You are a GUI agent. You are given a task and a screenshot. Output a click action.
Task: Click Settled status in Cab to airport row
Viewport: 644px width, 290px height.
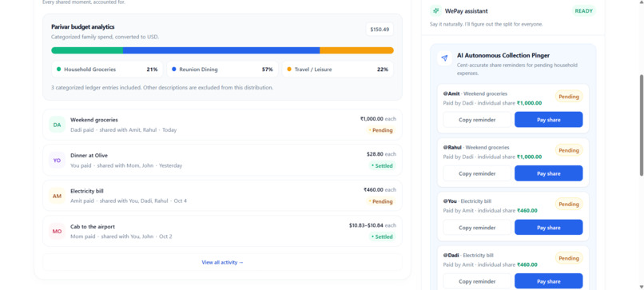pos(382,236)
